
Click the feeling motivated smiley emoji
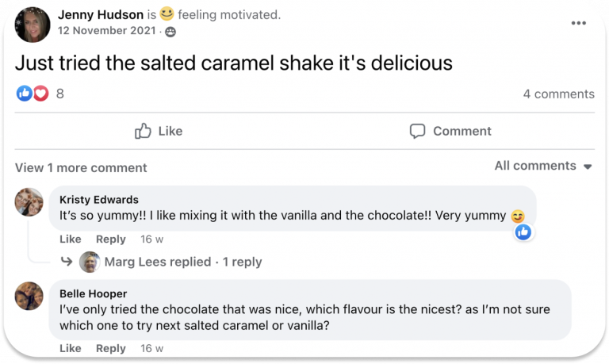click(167, 14)
